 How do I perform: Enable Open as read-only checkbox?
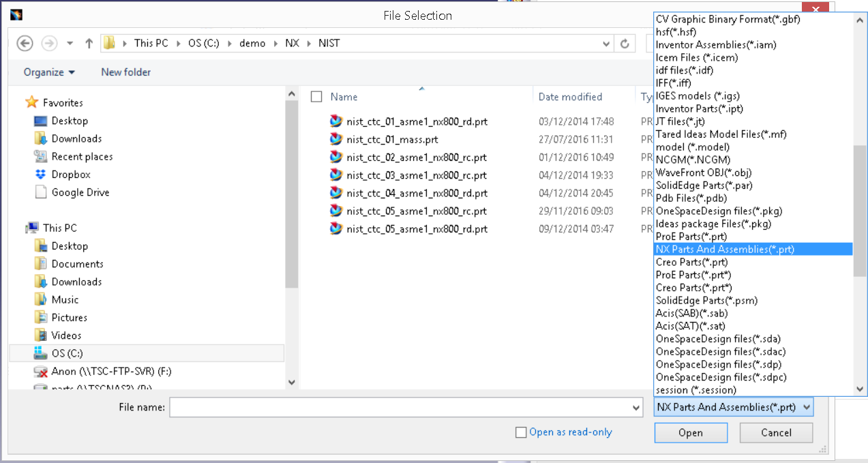521,432
